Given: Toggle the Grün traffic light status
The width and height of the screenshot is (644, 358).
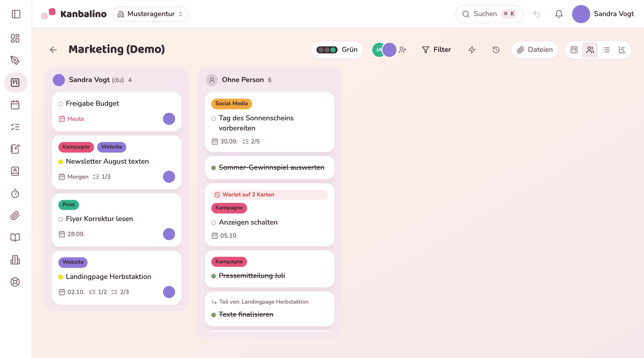Looking at the screenshot, I should [x=337, y=50].
